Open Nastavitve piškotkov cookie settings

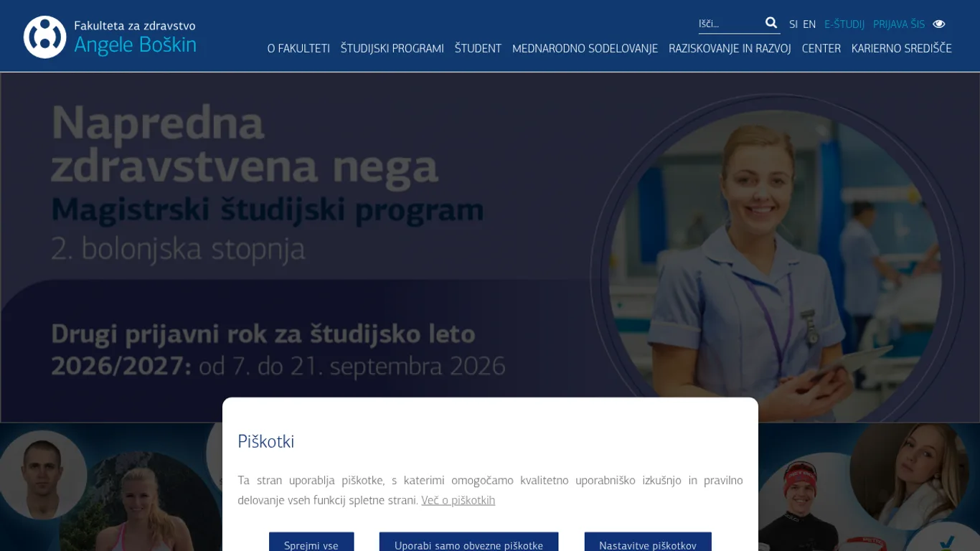point(648,543)
